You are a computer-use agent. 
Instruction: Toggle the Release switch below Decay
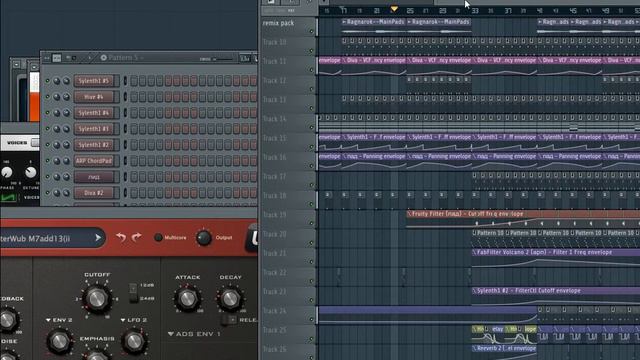point(228,320)
